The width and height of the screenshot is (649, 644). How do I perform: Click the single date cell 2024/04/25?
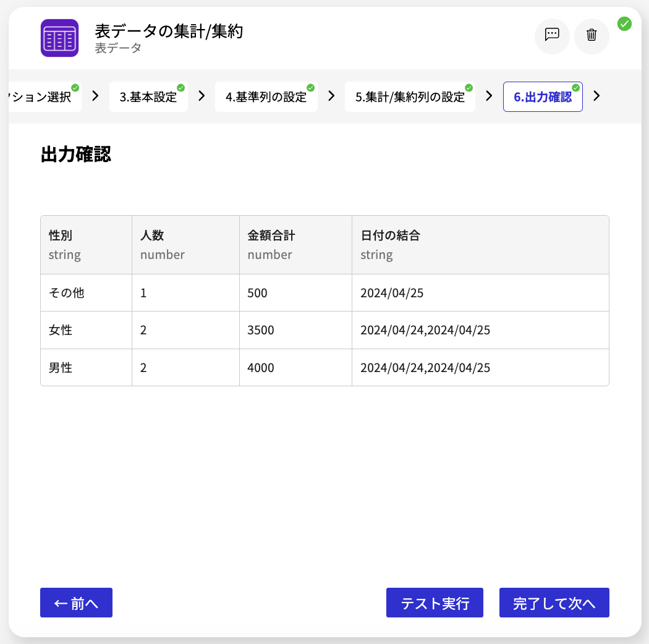(x=480, y=292)
